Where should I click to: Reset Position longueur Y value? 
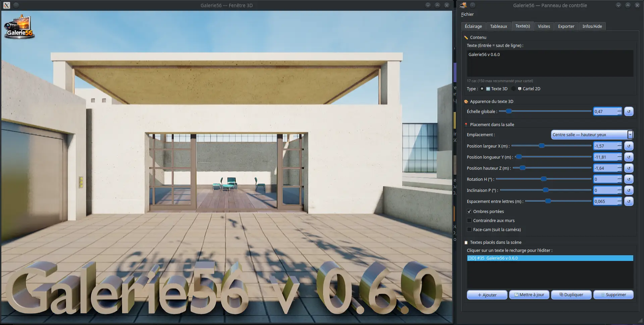[x=629, y=157]
